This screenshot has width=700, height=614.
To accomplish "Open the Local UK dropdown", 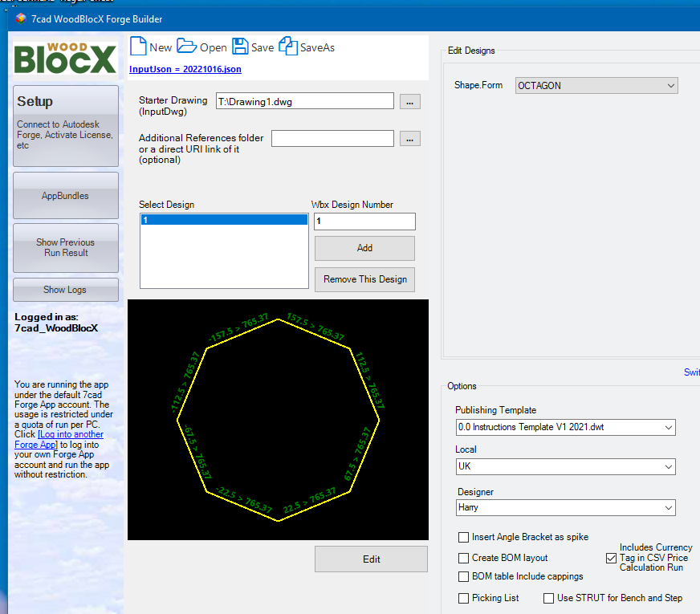I will (x=566, y=466).
